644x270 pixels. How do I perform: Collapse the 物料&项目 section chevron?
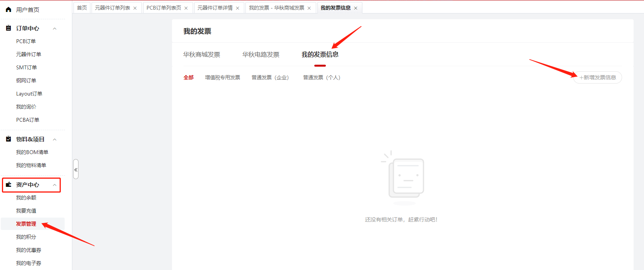55,139
